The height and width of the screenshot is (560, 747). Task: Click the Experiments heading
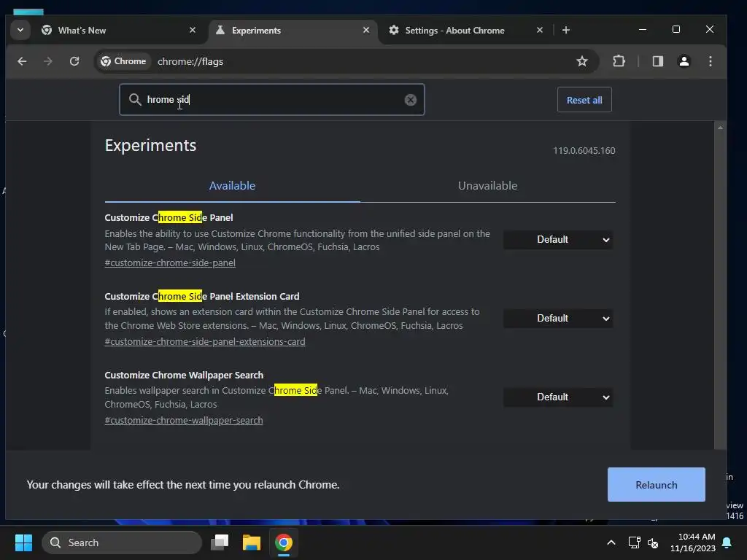tap(150, 145)
